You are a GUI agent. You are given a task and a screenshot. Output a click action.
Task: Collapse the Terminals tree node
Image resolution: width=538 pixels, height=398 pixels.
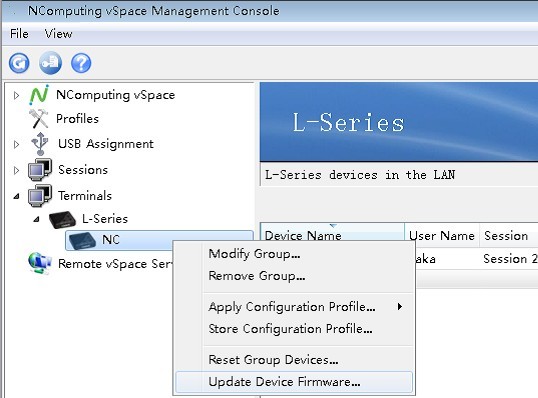[16, 196]
